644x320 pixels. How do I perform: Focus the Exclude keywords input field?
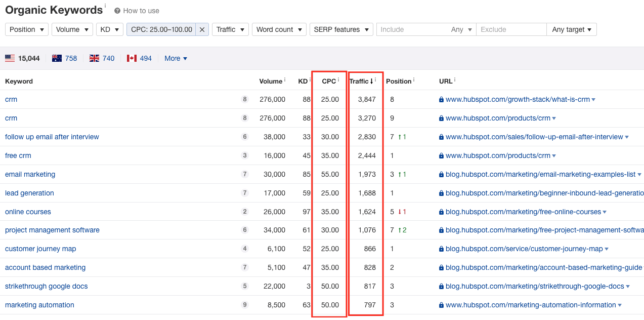(x=511, y=29)
